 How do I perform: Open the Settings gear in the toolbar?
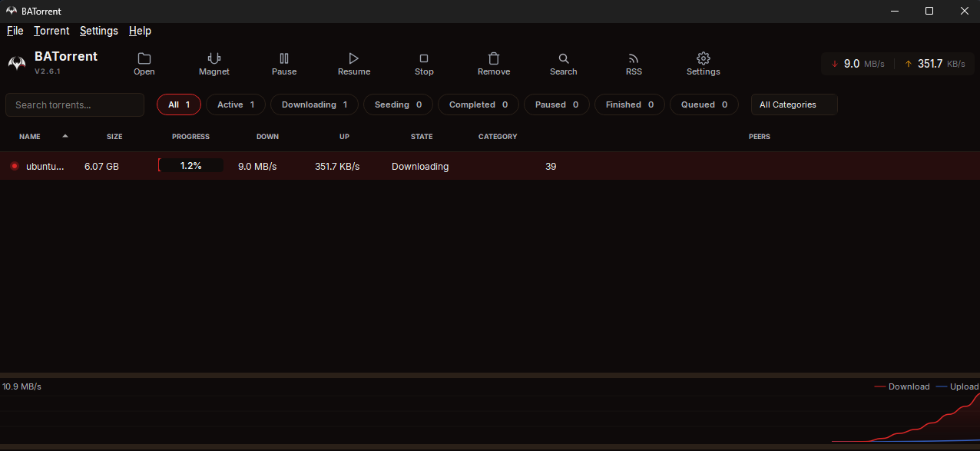(704, 58)
